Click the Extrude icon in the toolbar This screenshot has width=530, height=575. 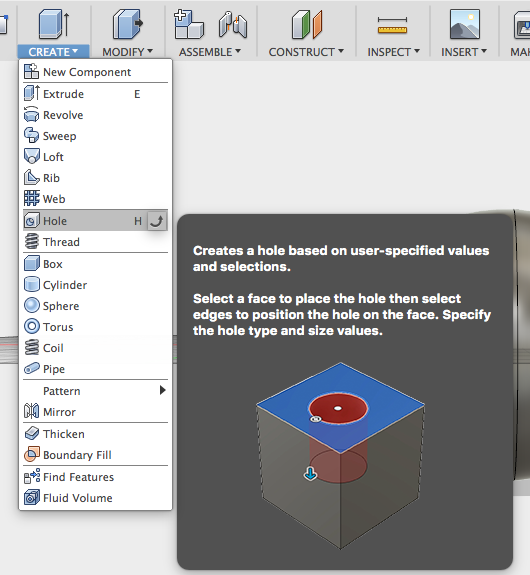(x=54, y=24)
